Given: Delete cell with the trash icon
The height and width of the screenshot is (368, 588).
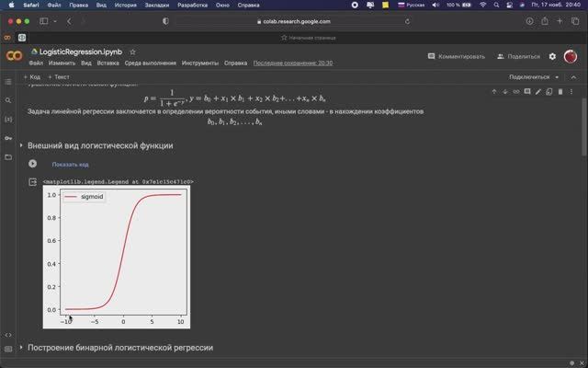Looking at the screenshot, I should pyautogui.click(x=560, y=92).
